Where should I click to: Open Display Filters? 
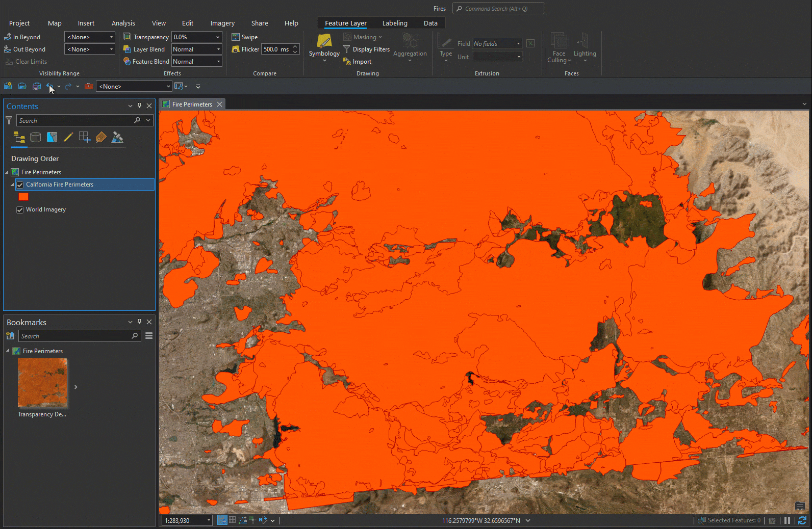[366, 49]
